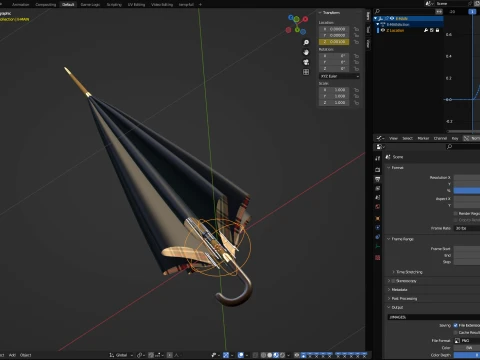Open the graph editor Channel menu
This screenshot has height=360, width=480.
[x=440, y=138]
